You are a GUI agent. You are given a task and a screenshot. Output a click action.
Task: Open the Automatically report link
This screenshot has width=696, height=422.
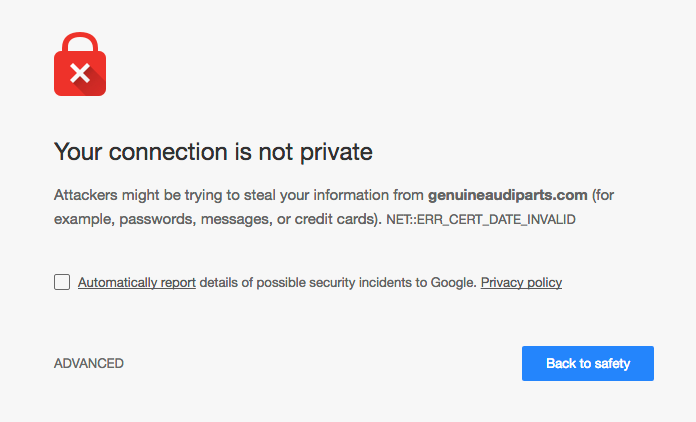tap(137, 283)
